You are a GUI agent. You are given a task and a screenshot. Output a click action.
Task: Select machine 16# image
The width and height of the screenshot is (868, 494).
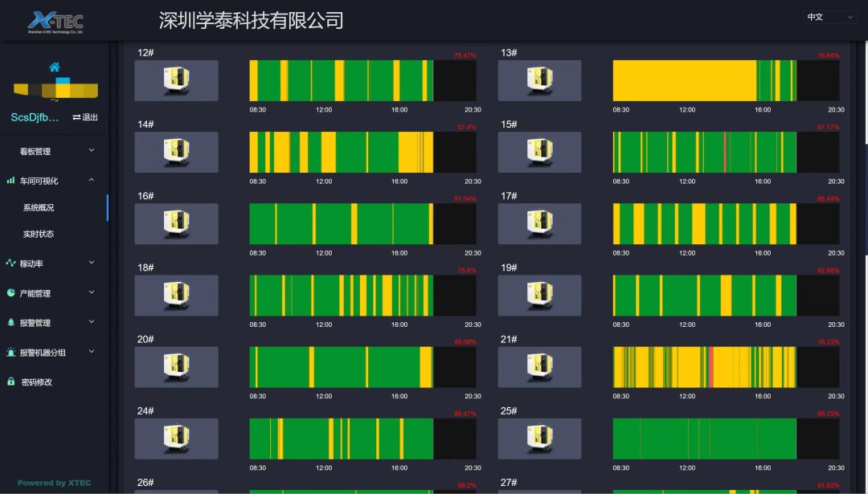point(176,223)
